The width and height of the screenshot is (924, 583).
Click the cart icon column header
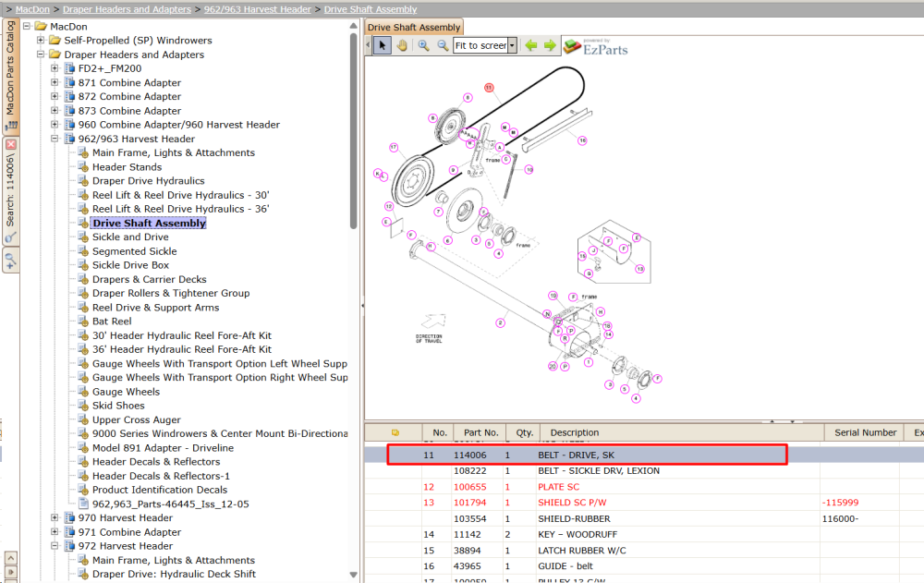[395, 432]
